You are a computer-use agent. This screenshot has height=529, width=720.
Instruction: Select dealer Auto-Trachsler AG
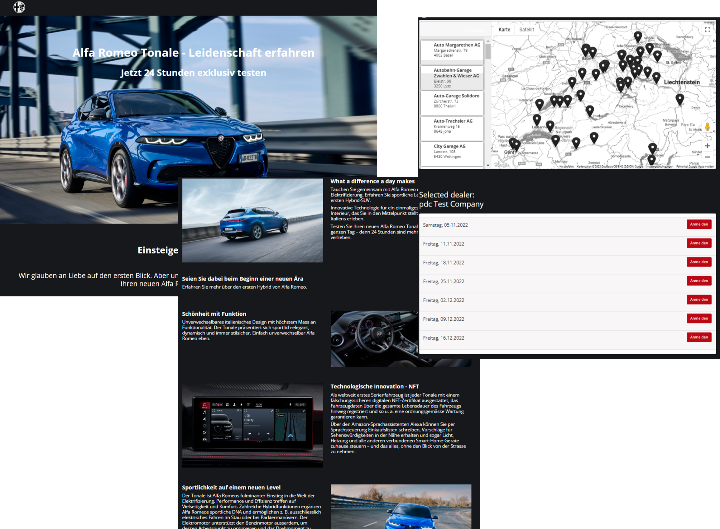452,128
